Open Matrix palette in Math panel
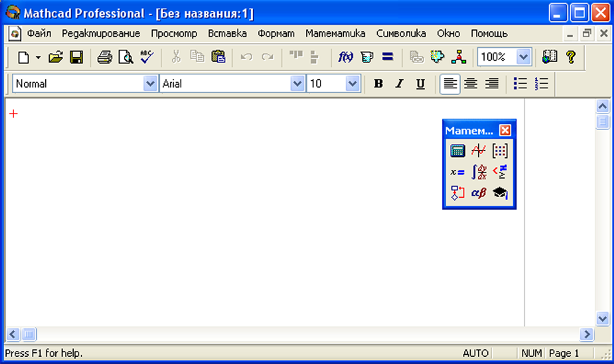The height and width of the screenshot is (364, 614). pos(500,150)
